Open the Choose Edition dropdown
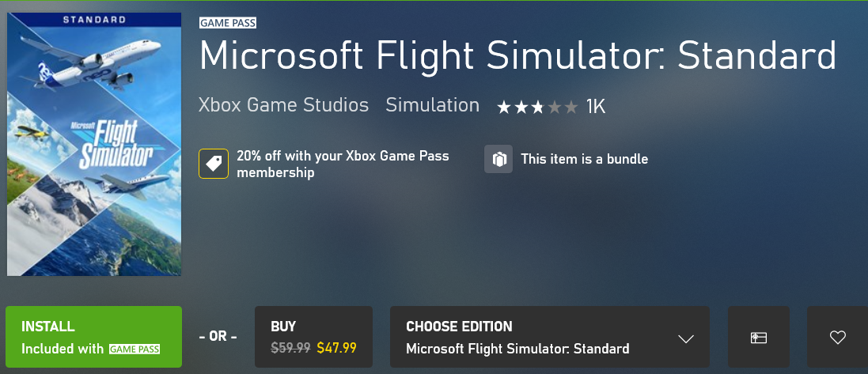Image resolution: width=868 pixels, height=374 pixels. [549, 338]
